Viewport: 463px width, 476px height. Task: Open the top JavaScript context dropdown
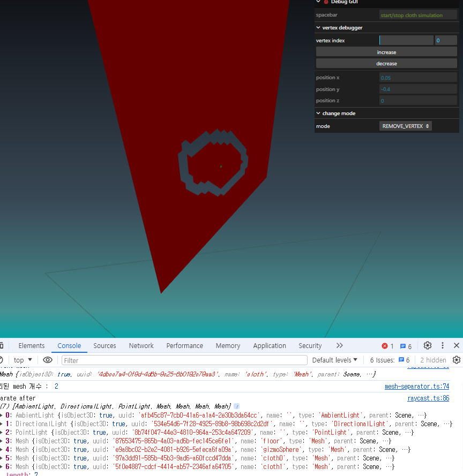[23, 360]
